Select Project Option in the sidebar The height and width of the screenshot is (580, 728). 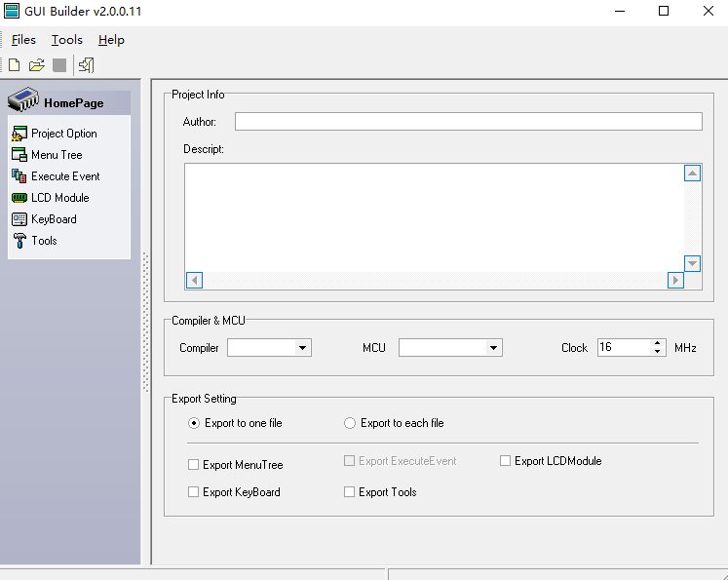click(64, 134)
